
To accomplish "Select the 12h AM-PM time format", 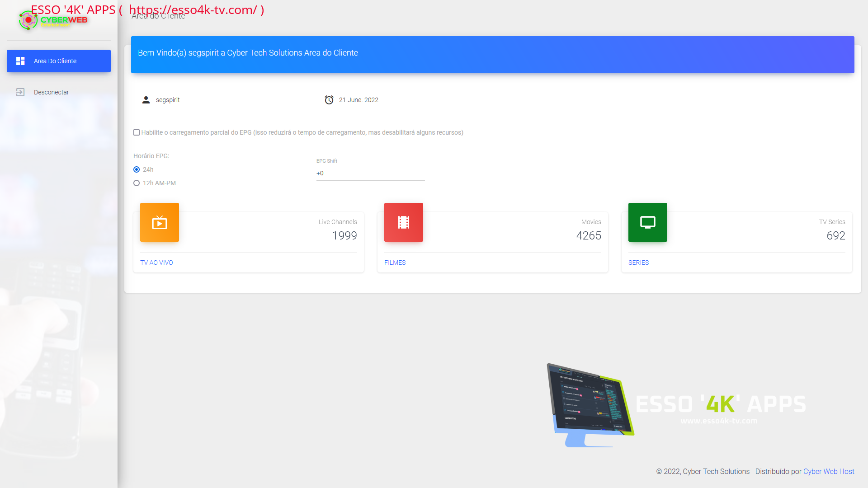I will (137, 183).
